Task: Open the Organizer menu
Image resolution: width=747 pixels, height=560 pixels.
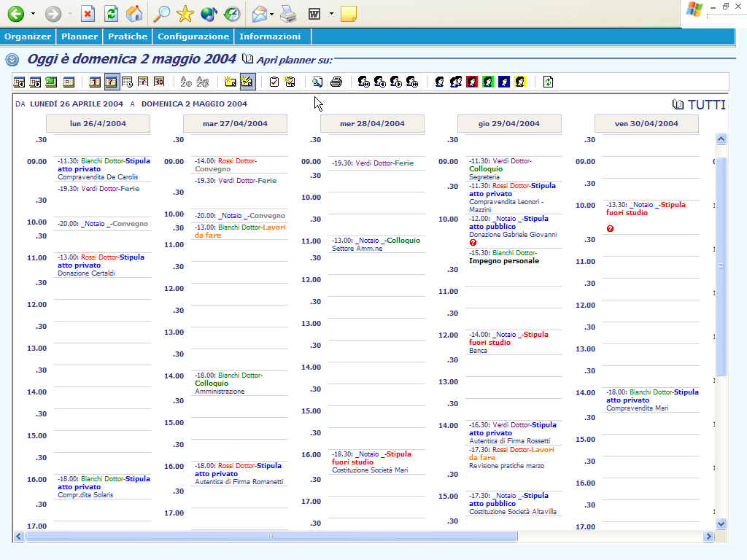Action: (x=28, y=36)
